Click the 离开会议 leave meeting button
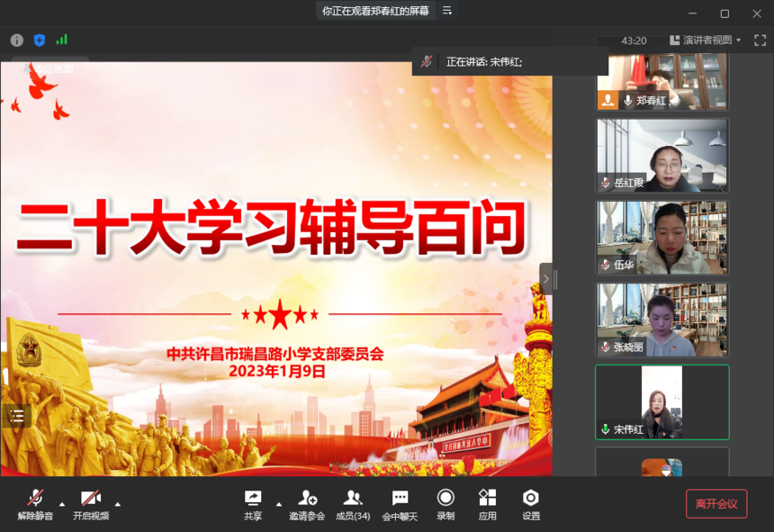The image size is (774, 532). (716, 504)
